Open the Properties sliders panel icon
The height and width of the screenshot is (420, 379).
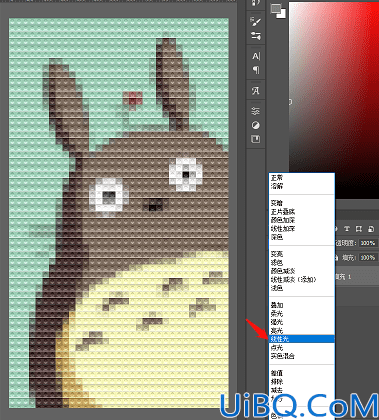point(256,111)
